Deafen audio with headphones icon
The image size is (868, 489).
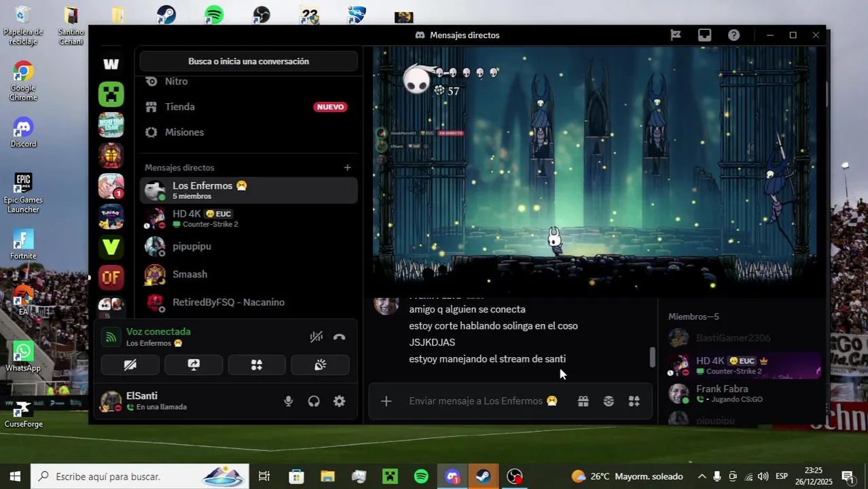click(x=314, y=401)
